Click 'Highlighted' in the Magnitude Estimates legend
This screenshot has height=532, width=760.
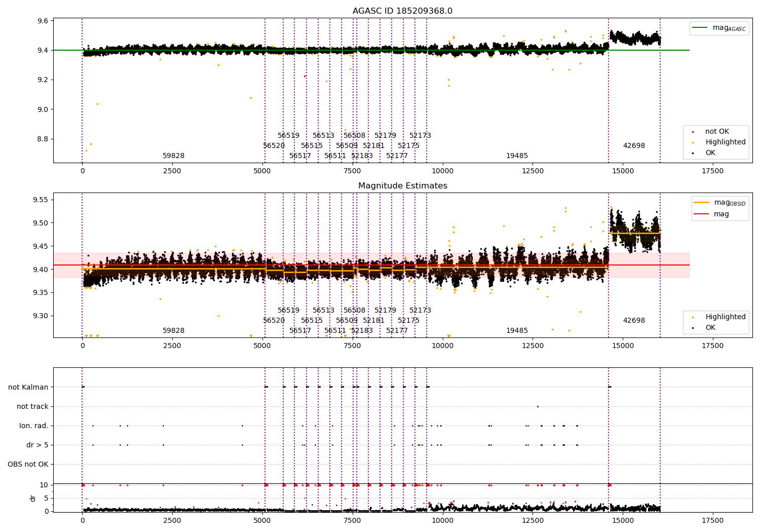tap(719, 317)
